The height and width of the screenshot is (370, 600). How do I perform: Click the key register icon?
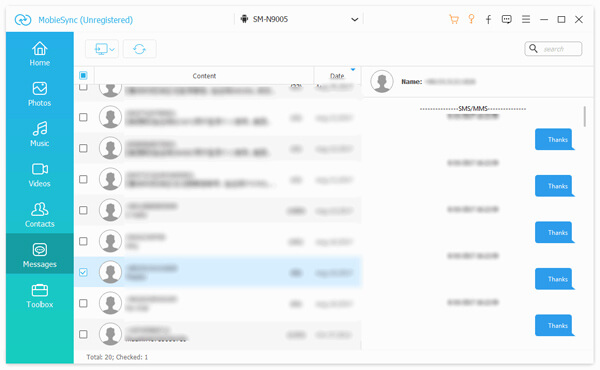tap(471, 19)
